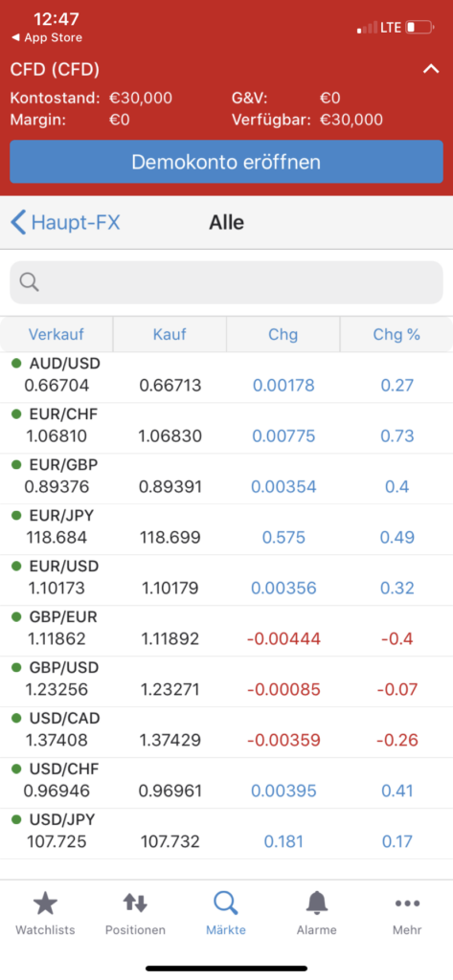Sort by the Kauf column header

coord(170,334)
